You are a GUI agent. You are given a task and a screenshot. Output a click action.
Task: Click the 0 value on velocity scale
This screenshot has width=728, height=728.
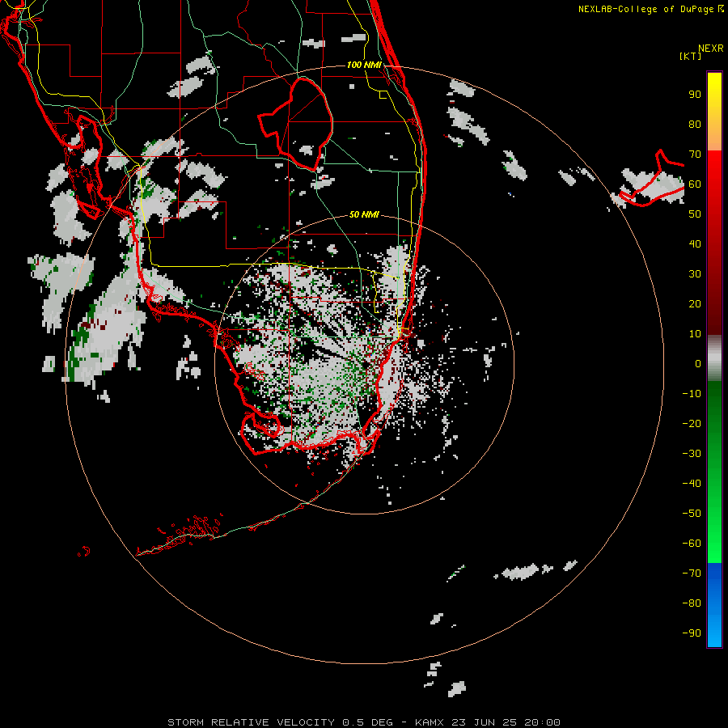[x=698, y=364]
